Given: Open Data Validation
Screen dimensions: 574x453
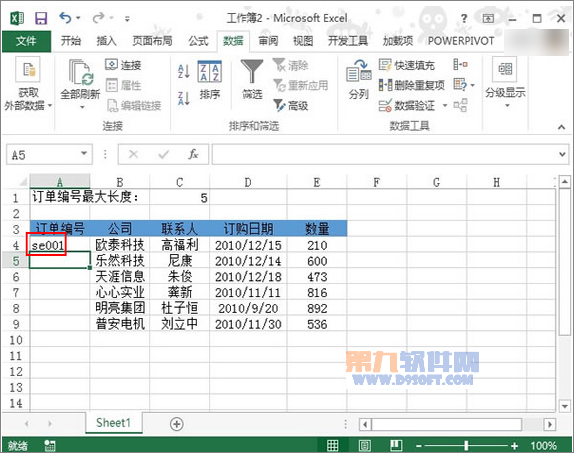Looking at the screenshot, I should tap(407, 106).
